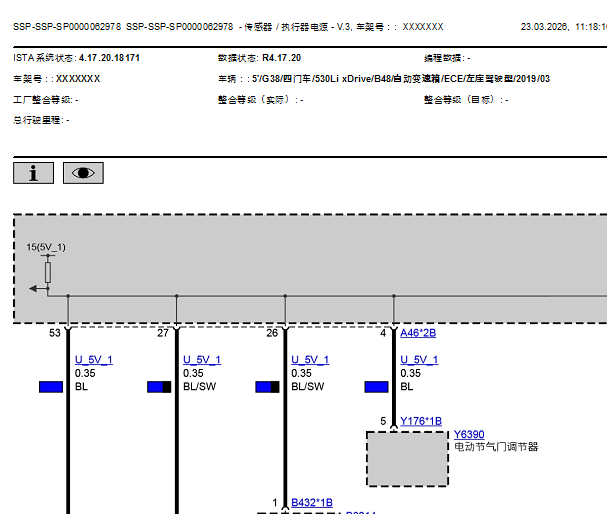This screenshot has width=607, height=514.
Task: Toggle the eye visibility button
Action: 83,173
